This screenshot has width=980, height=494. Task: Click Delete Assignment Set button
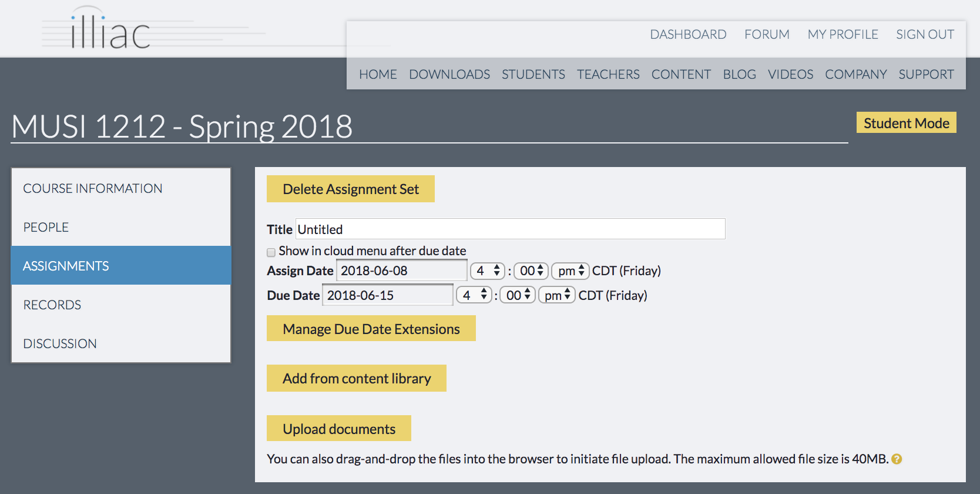point(351,189)
